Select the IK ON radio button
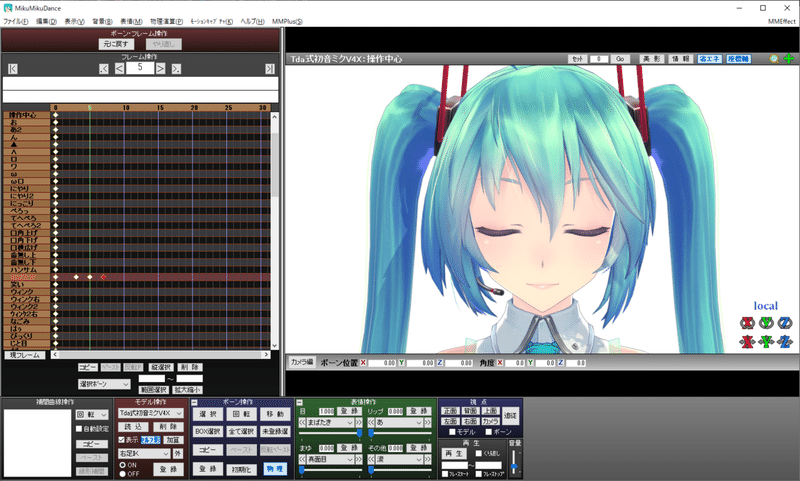Viewport: 800px width, 481px height. click(x=122, y=465)
